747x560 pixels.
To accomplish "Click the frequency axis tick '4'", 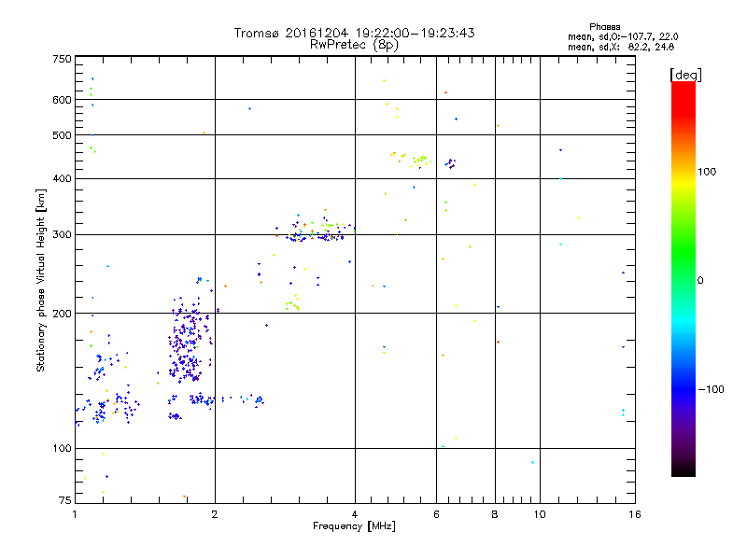I will pos(355,514).
